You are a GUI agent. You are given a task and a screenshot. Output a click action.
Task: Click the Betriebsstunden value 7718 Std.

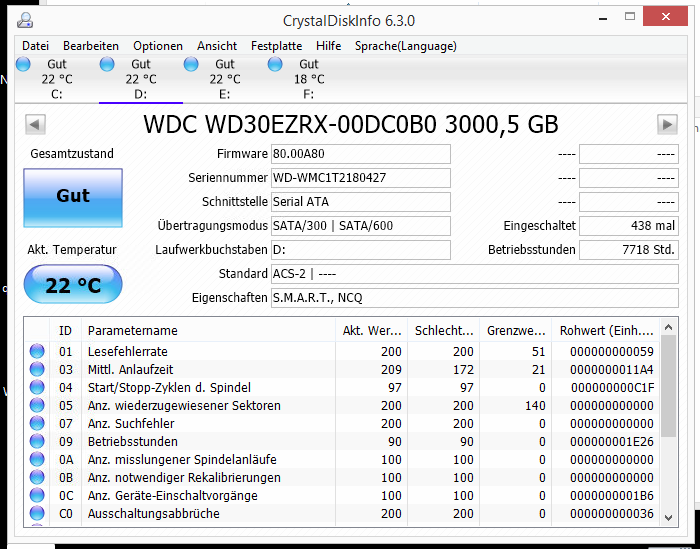point(629,250)
